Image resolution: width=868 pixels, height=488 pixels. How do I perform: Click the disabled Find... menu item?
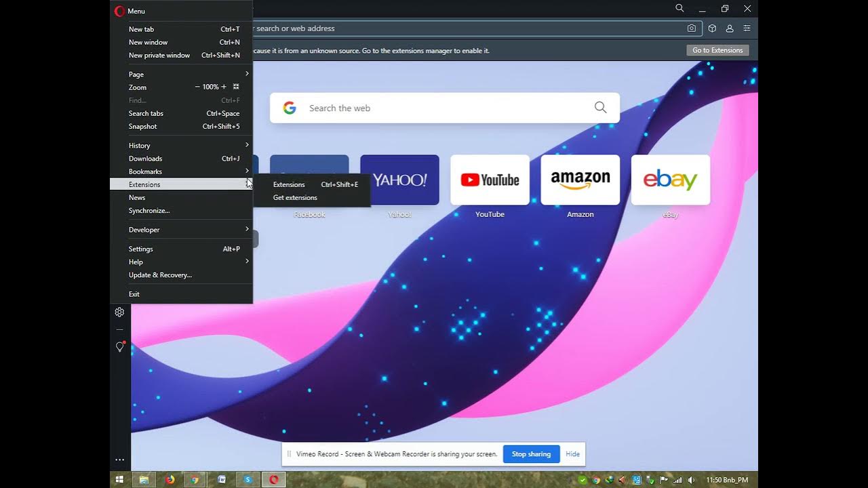(181, 100)
